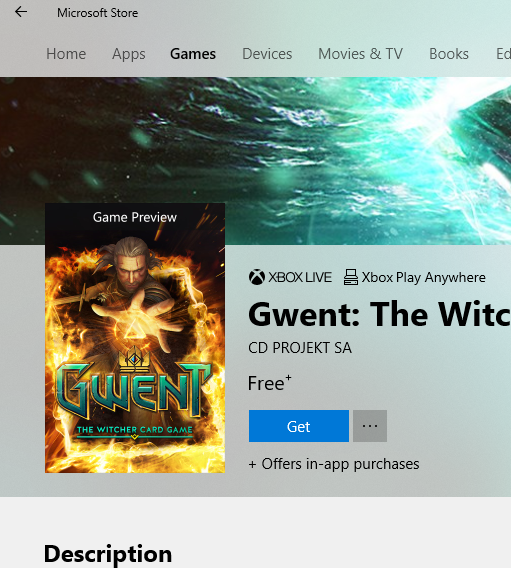Click the Xbox Play Anywhere device icon

351,277
